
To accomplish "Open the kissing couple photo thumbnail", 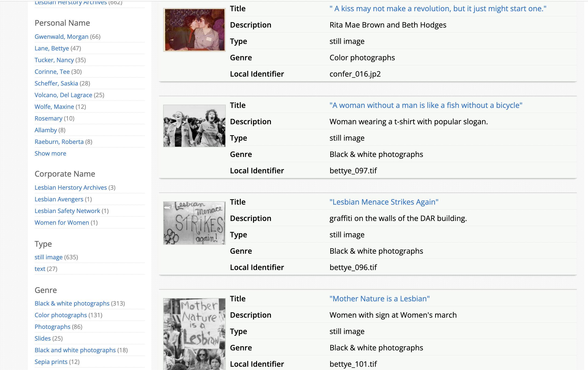I will pos(194,30).
